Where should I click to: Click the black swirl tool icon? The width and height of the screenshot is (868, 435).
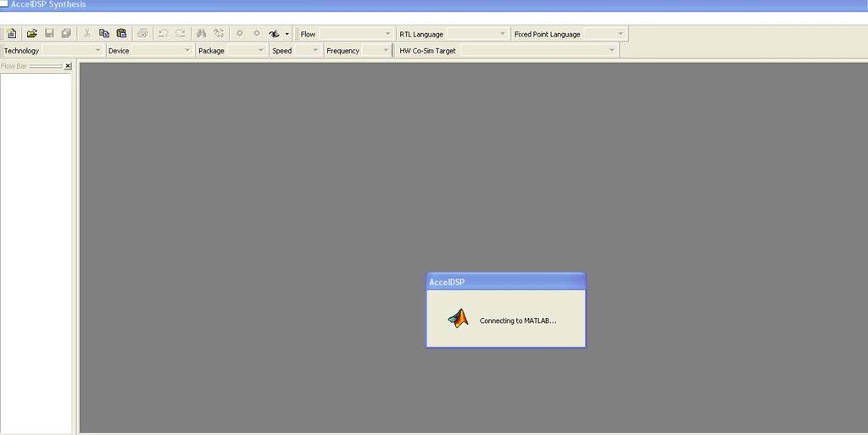pyautogui.click(x=274, y=34)
